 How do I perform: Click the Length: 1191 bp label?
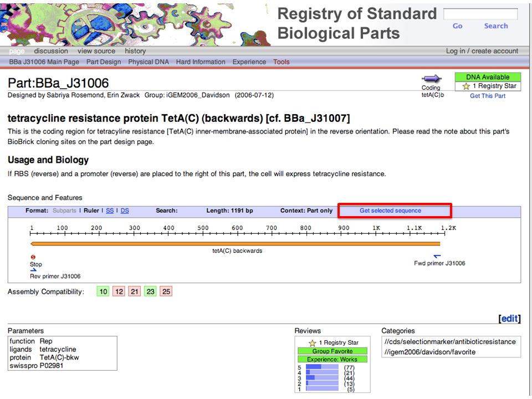[x=229, y=211]
